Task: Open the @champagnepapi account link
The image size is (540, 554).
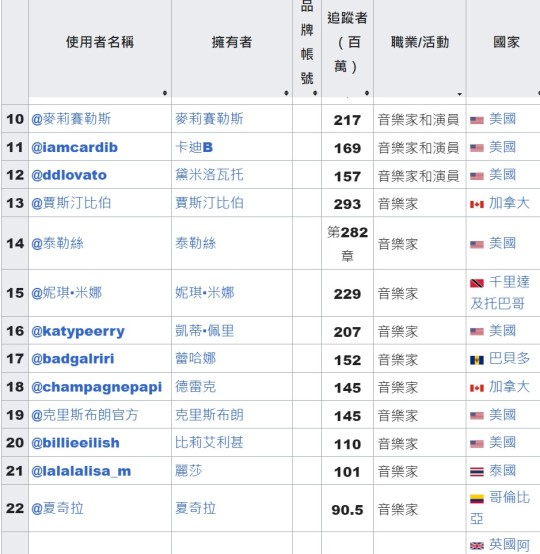Action: 96,387
